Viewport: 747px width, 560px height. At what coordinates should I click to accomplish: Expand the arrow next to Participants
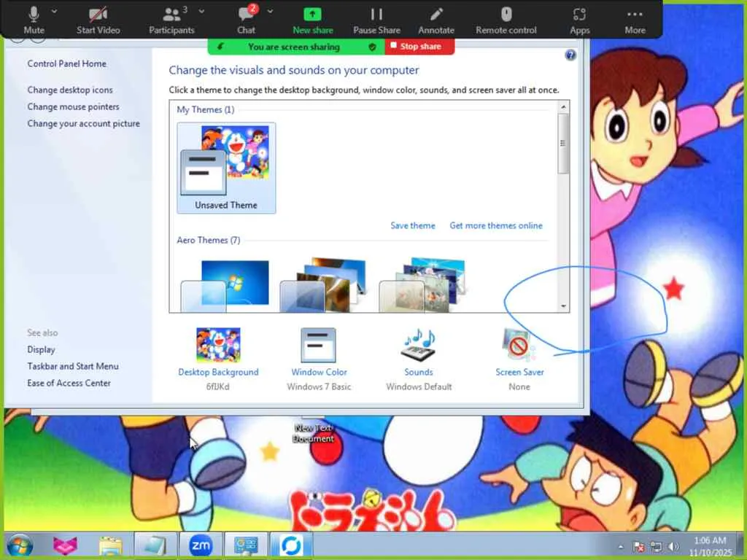(201, 10)
